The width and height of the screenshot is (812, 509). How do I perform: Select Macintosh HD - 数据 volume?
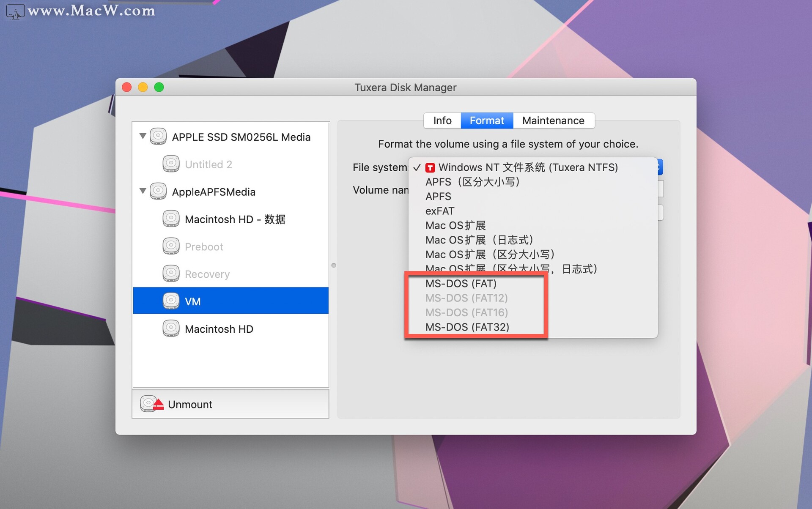click(x=235, y=219)
